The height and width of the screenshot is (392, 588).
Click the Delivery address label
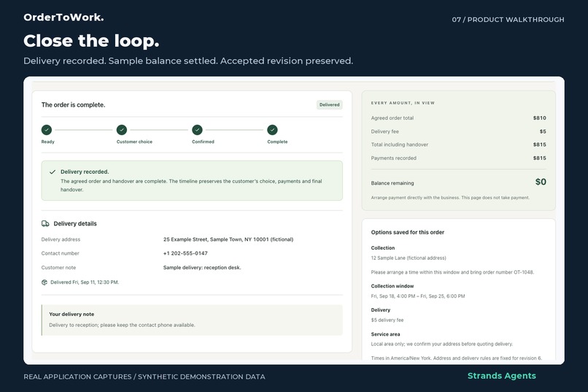tap(61, 239)
